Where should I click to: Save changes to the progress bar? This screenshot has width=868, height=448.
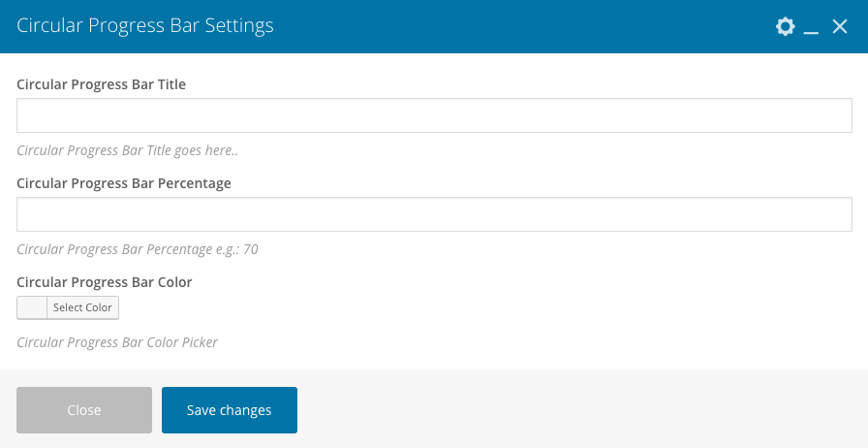230,410
